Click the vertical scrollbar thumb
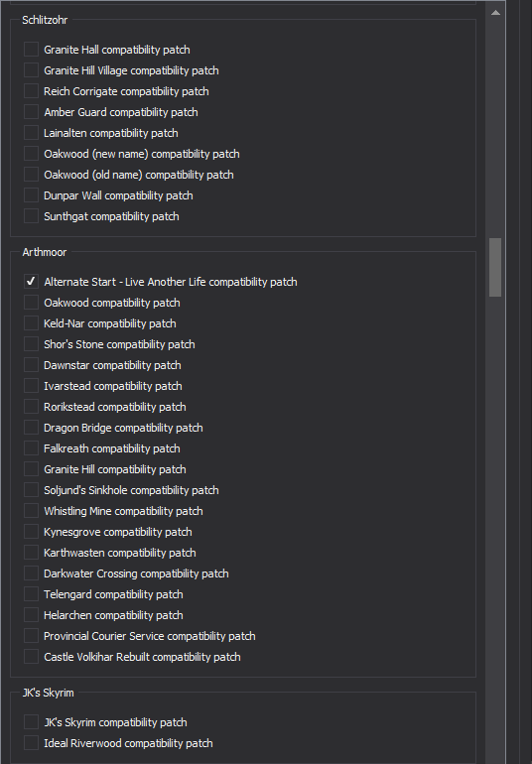Screen dimensions: 532x764 pyautogui.click(x=495, y=267)
